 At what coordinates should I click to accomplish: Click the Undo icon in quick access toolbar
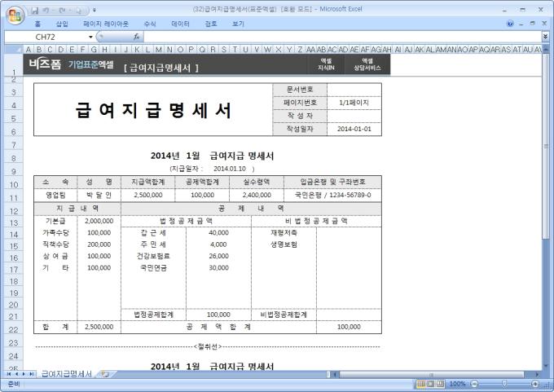[x=46, y=11]
